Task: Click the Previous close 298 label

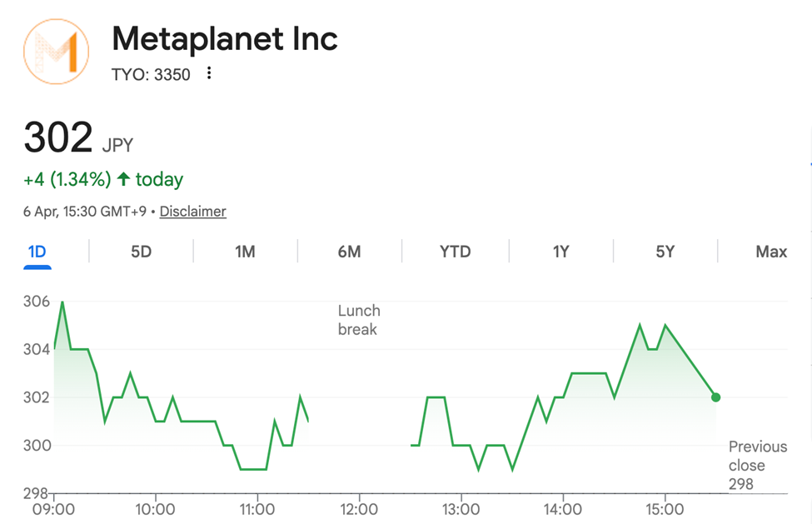Action: (758, 465)
